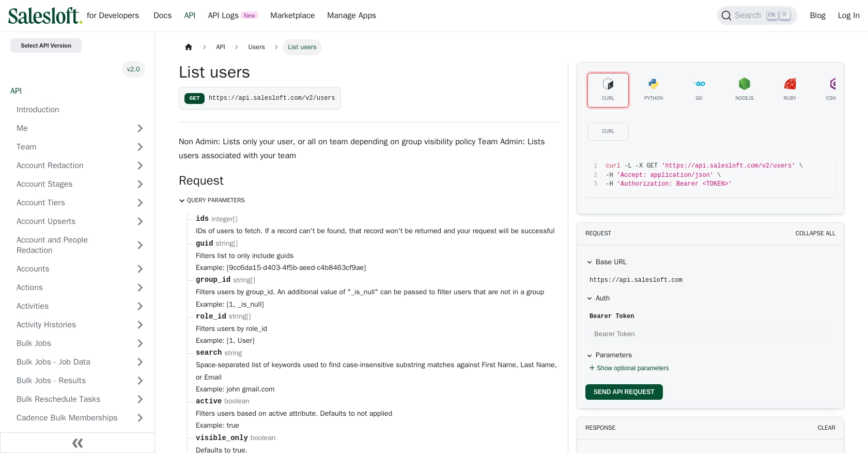Image resolution: width=868 pixels, height=453 pixels.
Task: Expand Actions section chevron
Action: pos(140,288)
